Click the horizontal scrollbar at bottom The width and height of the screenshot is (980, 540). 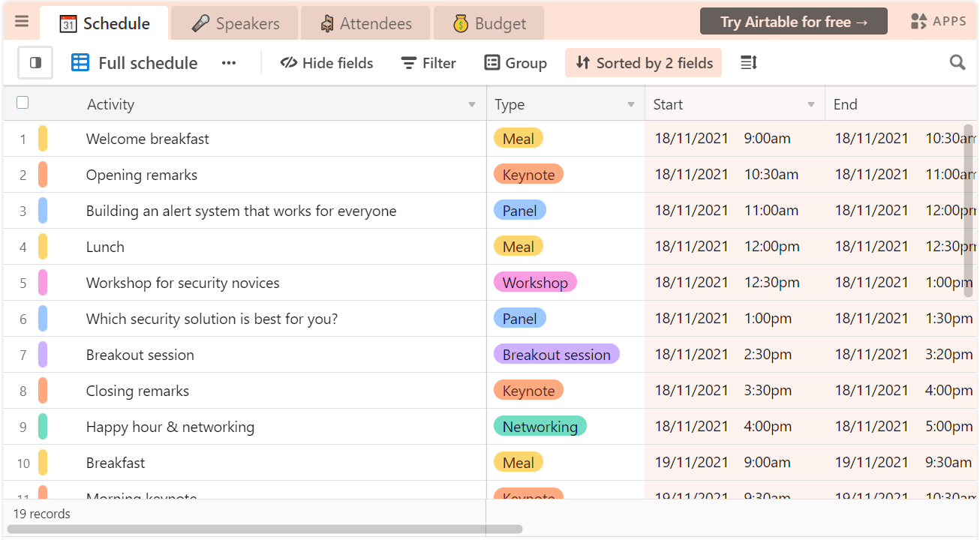[264, 529]
